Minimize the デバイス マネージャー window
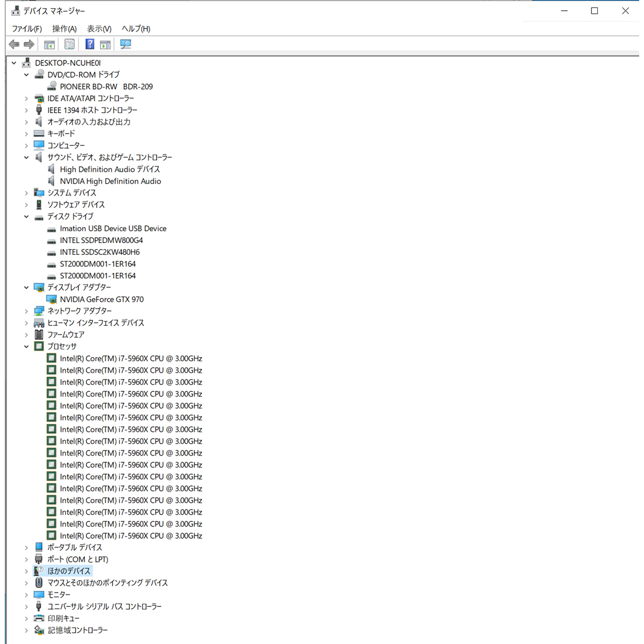The height and width of the screenshot is (644, 644). 564,11
